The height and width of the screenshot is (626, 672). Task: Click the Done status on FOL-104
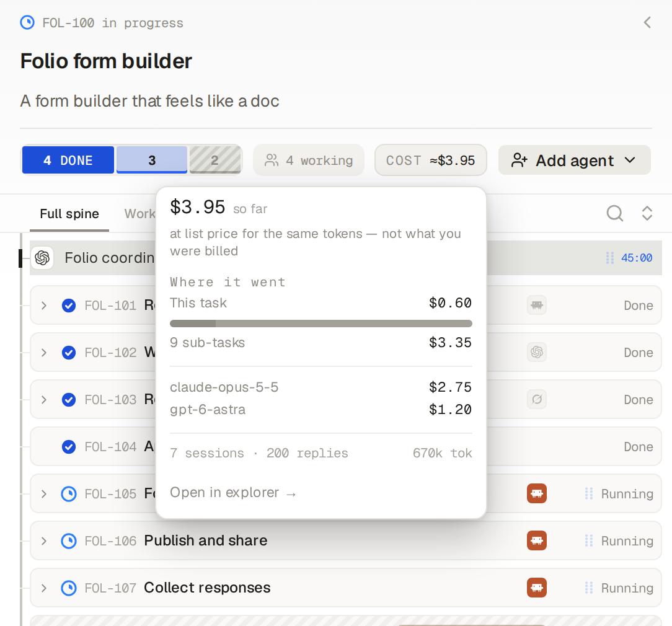pyautogui.click(x=638, y=447)
